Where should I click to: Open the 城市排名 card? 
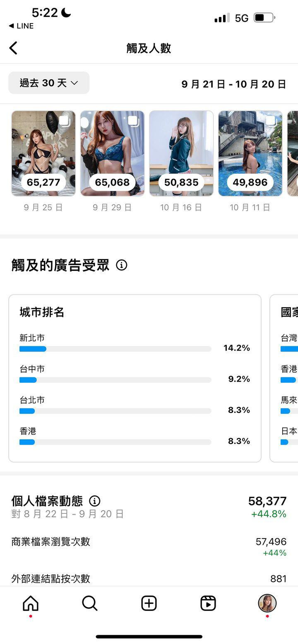[135, 378]
